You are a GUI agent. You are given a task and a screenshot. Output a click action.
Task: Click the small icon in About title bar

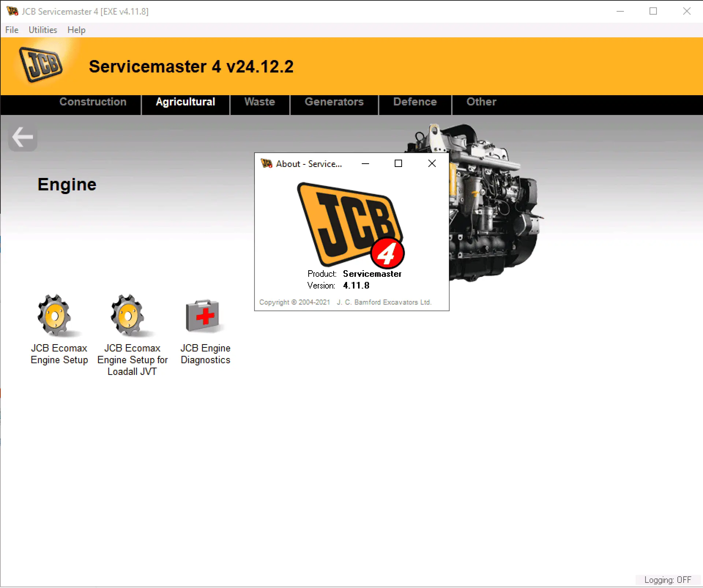click(x=266, y=163)
